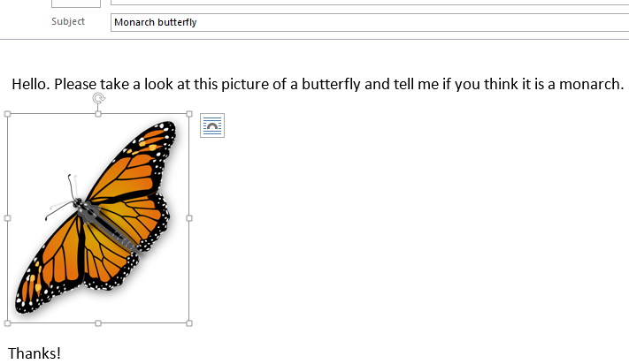Click the top-left sizing handle of picture
Screen dimensions: 629x364
[8, 114]
